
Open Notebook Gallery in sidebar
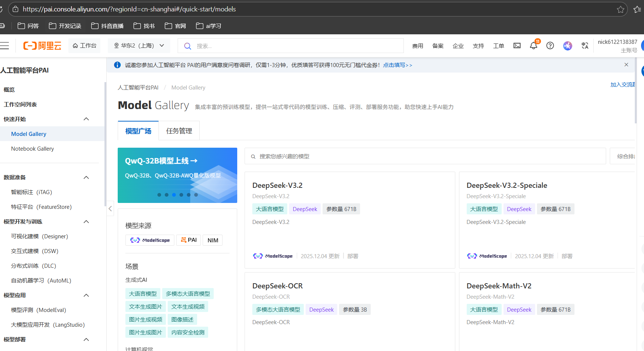point(32,149)
